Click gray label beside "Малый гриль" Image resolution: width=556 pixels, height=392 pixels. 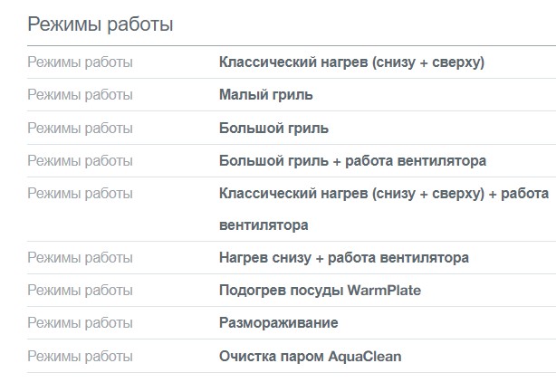pos(80,95)
